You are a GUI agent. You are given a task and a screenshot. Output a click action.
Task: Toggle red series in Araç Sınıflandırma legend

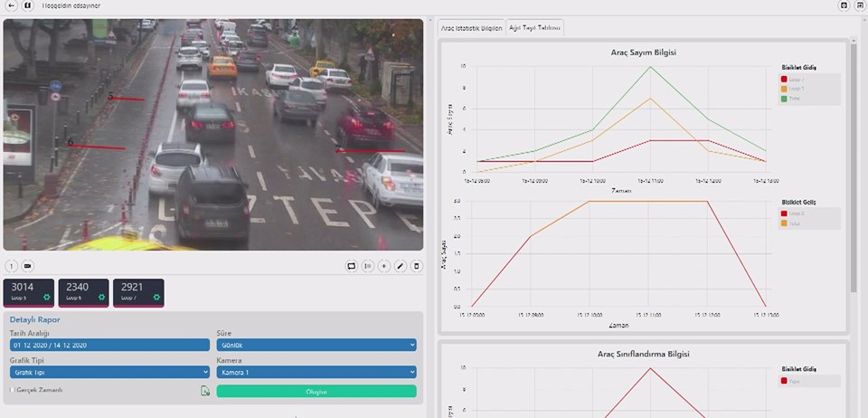[x=784, y=381]
